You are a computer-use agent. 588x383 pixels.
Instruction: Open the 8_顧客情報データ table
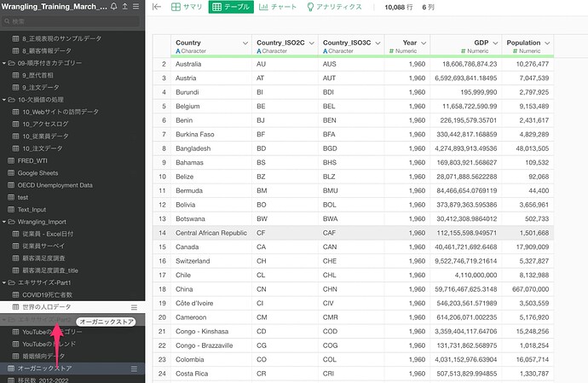tap(47, 50)
